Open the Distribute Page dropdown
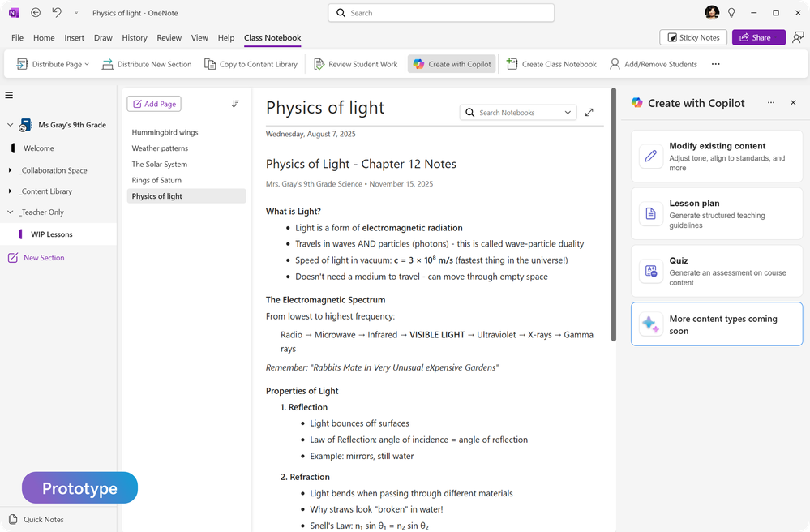The height and width of the screenshot is (532, 810). [x=87, y=64]
